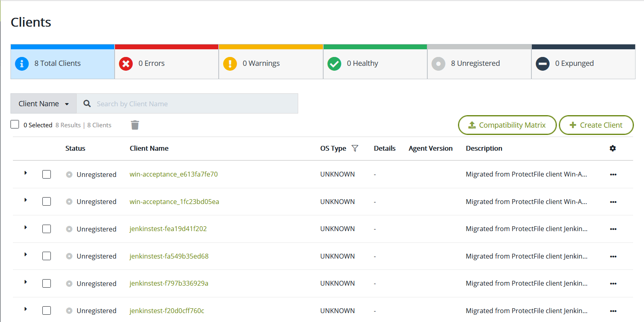644x322 pixels.
Task: Filter by the 0 Expunged tab
Action: (583, 62)
